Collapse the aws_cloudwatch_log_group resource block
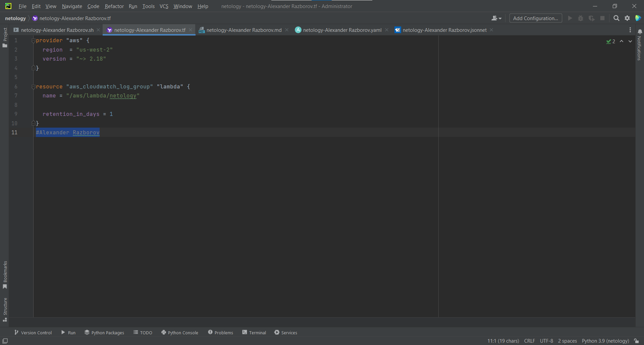Screen dimensions: 644x345 point(33,86)
